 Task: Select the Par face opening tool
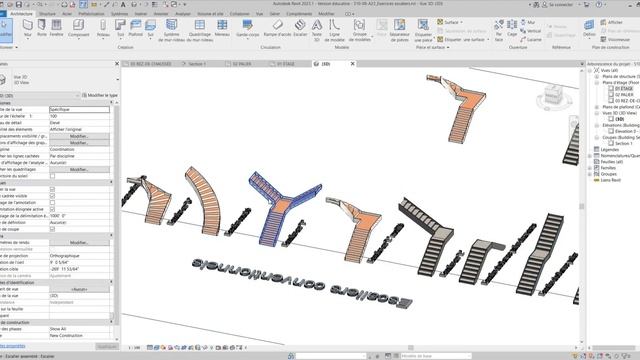(498, 31)
